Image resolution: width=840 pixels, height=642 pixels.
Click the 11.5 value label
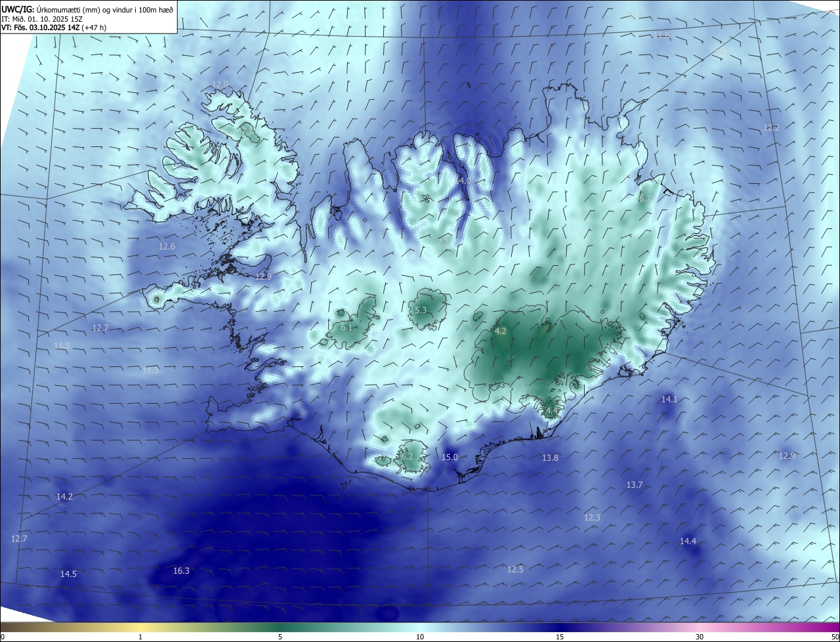(62, 346)
